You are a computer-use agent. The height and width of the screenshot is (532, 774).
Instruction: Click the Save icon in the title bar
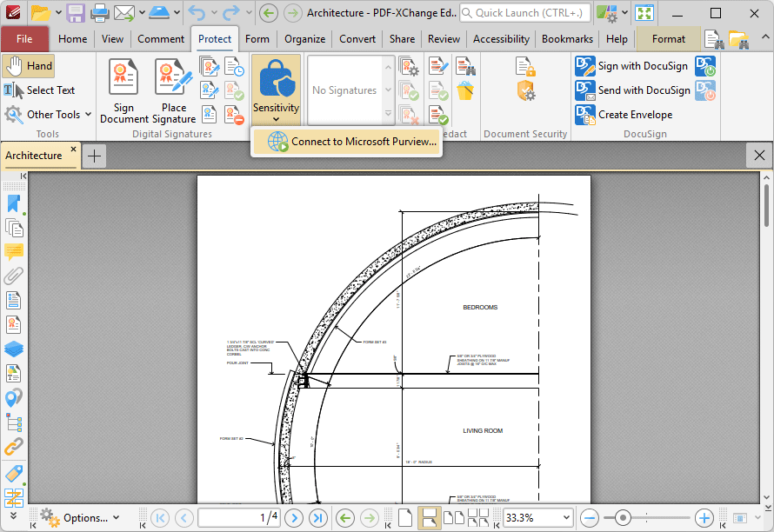point(76,13)
